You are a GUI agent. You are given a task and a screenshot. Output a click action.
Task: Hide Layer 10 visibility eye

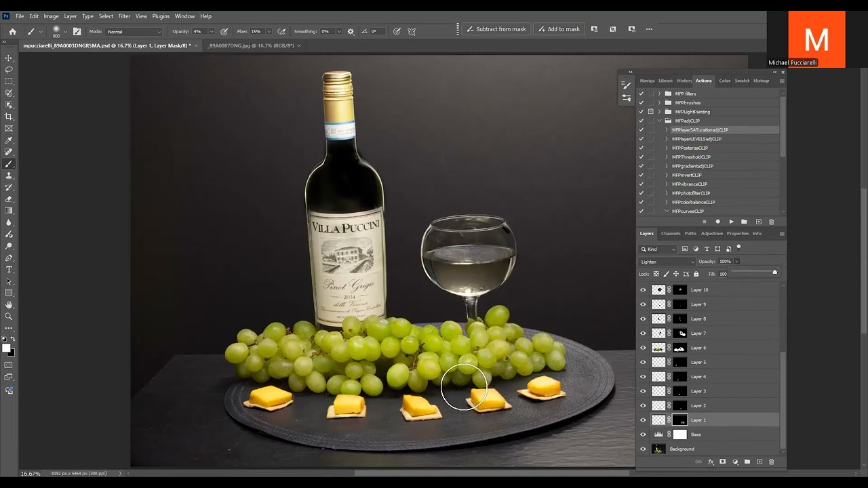(x=643, y=289)
